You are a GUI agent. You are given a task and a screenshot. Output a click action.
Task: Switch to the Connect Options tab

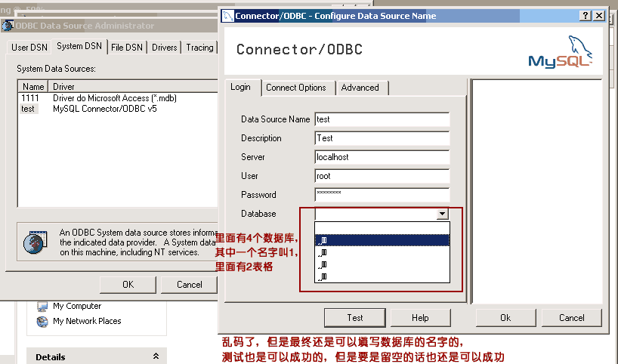(x=296, y=88)
